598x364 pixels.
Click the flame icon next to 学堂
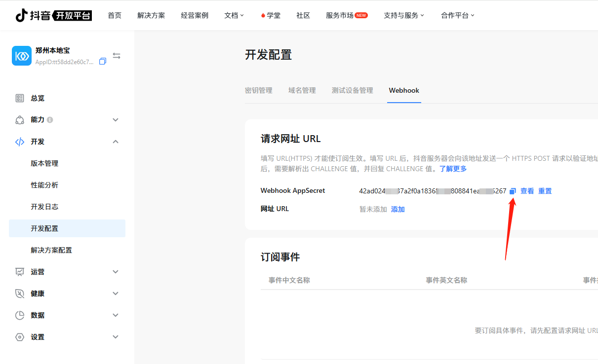pyautogui.click(x=263, y=15)
